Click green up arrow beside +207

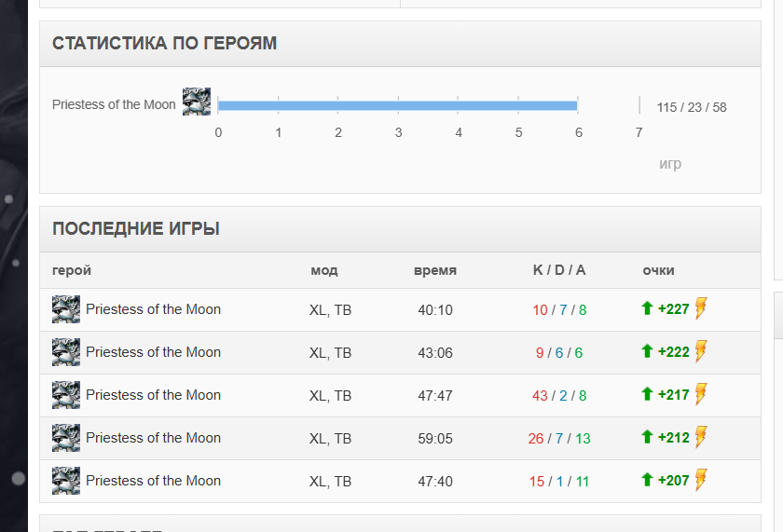click(x=647, y=480)
